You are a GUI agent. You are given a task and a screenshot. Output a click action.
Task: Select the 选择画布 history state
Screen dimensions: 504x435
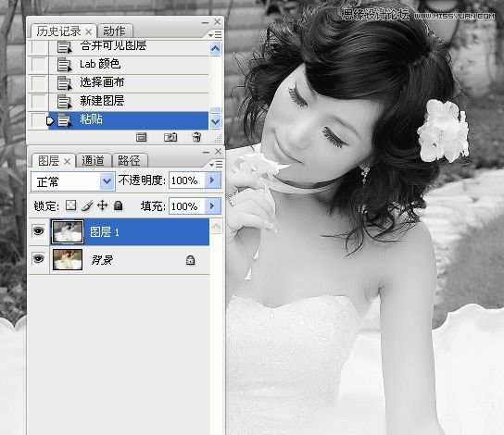129,83
